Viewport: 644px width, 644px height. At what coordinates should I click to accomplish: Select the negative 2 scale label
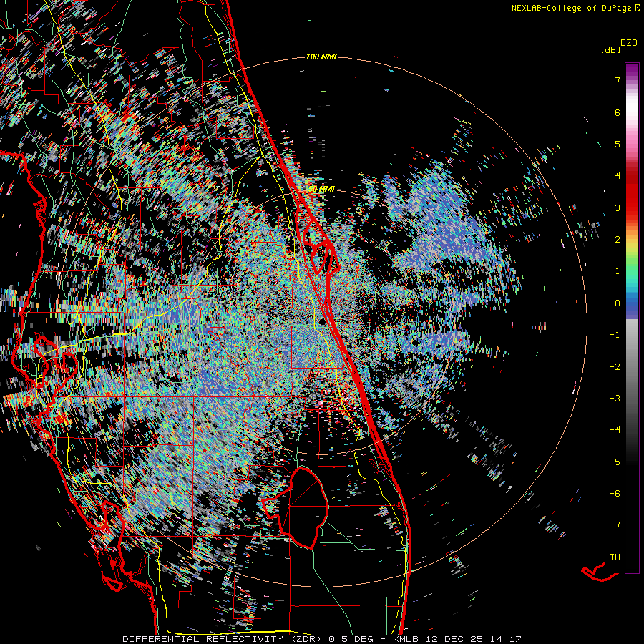click(x=615, y=367)
